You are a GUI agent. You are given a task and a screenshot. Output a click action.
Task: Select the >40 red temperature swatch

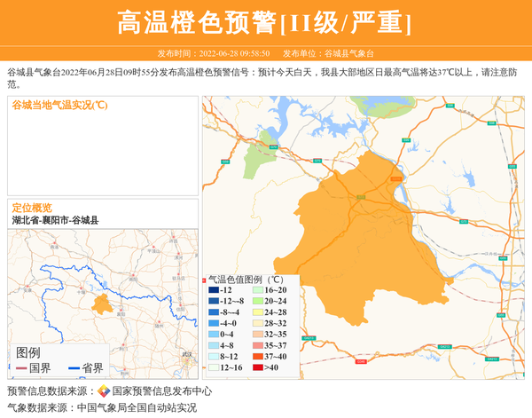(x=257, y=367)
